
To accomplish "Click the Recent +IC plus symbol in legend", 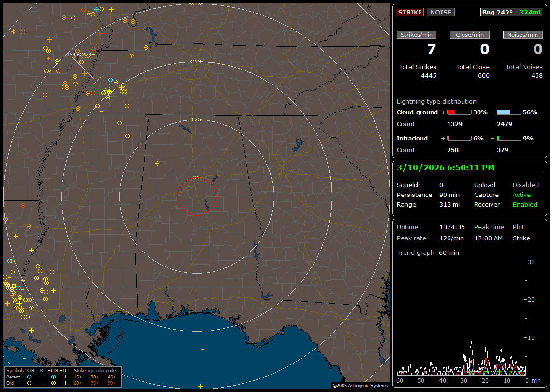I will point(65,377).
